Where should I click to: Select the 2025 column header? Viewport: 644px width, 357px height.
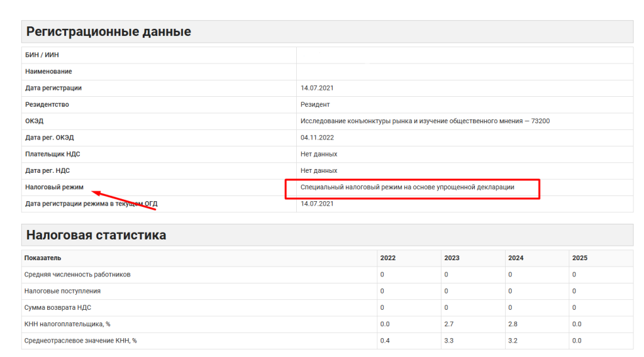579,258
